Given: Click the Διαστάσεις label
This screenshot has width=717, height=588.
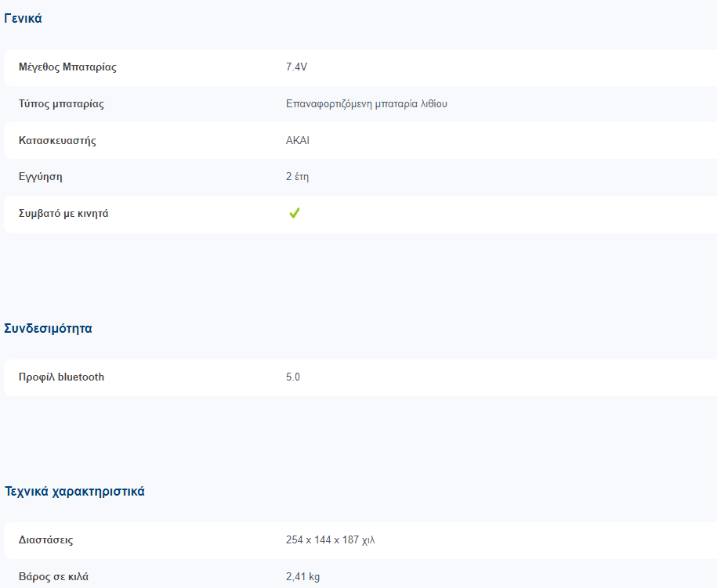Looking at the screenshot, I should (45, 540).
